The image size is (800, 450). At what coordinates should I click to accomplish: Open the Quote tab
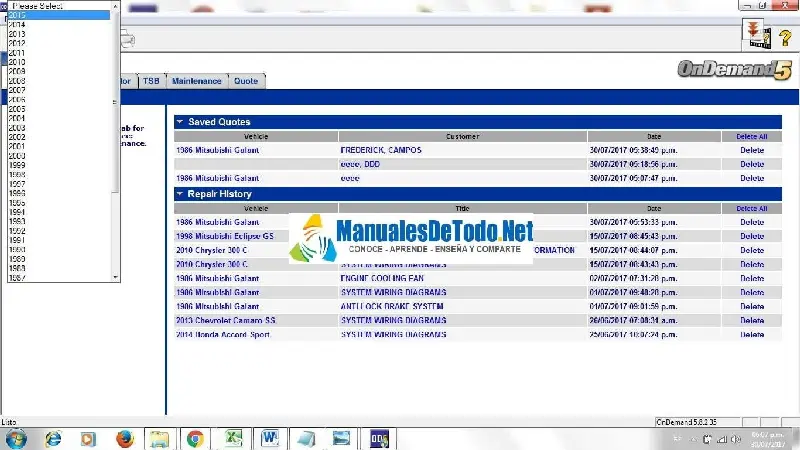tap(246, 81)
